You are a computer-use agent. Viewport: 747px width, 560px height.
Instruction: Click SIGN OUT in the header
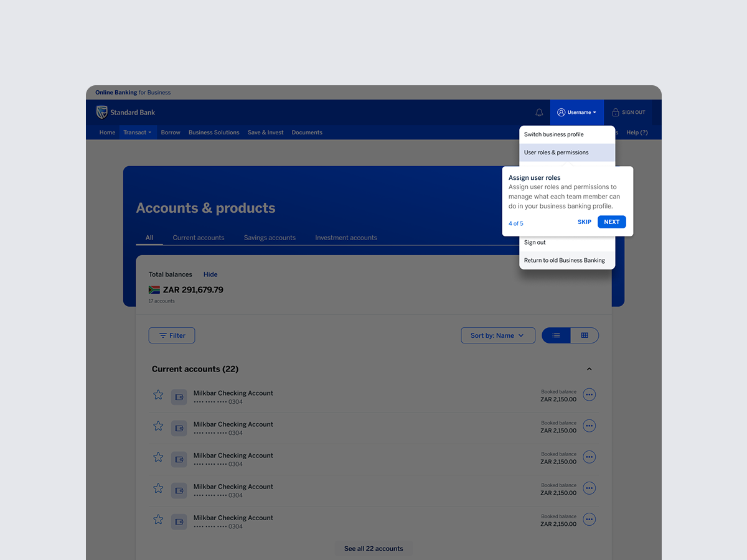pyautogui.click(x=629, y=113)
